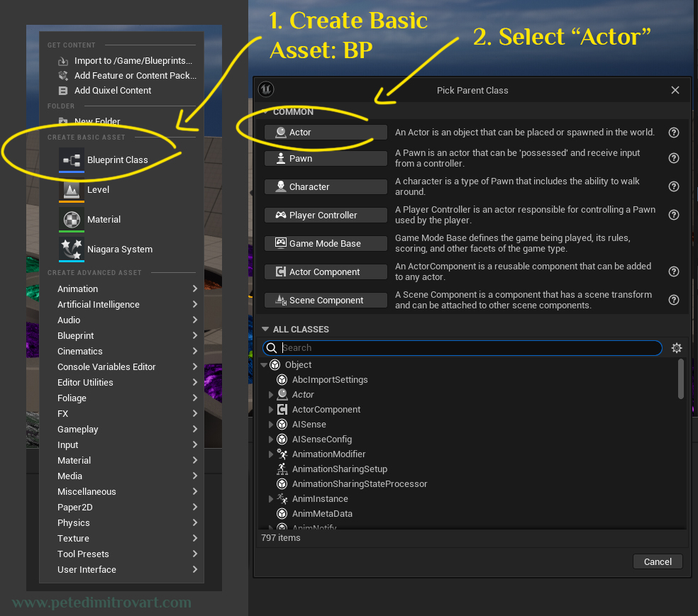Open the Paper2D submenu
The image size is (698, 616).
[x=121, y=507]
